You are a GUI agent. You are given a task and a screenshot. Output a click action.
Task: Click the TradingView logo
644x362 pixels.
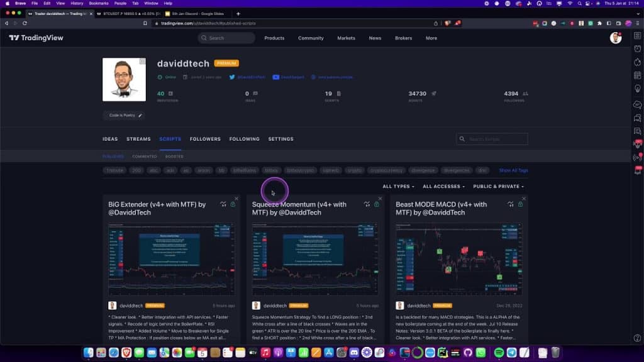point(36,38)
